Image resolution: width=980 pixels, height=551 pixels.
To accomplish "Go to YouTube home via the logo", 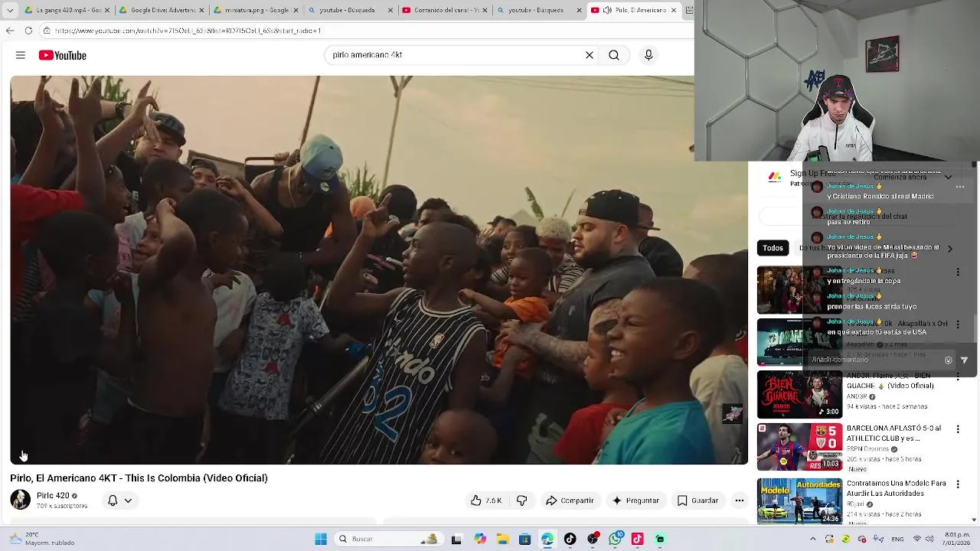I will [x=63, y=55].
